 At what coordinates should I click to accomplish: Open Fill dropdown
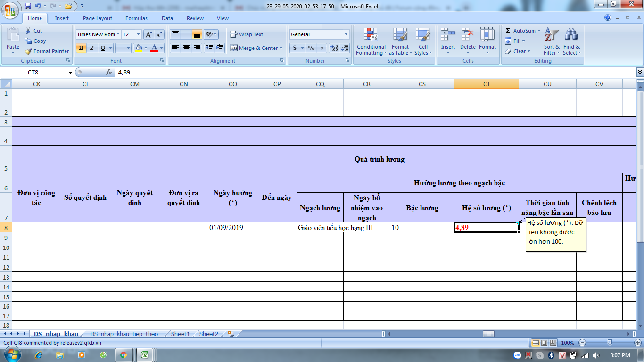point(514,41)
